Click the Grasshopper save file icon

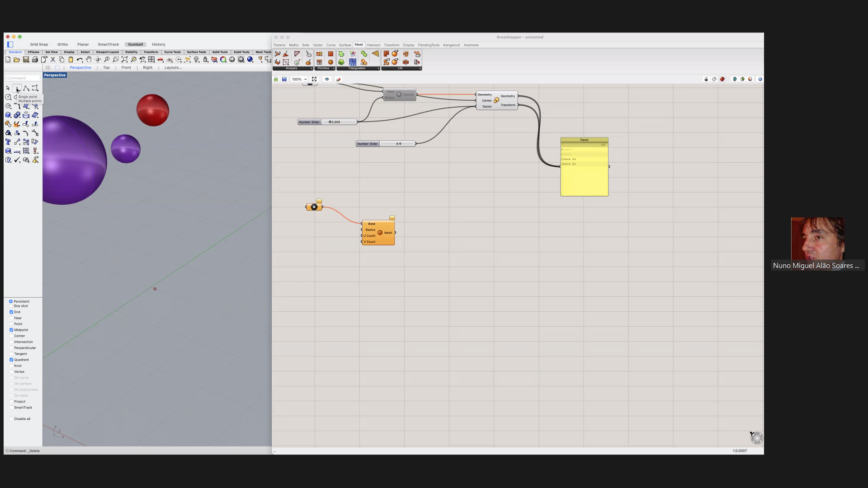click(284, 79)
